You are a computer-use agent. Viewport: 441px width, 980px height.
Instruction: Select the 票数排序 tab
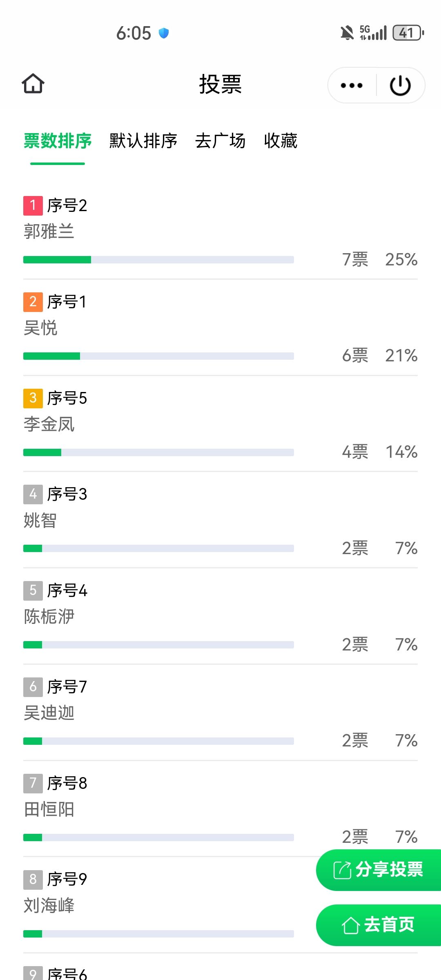pos(58,141)
